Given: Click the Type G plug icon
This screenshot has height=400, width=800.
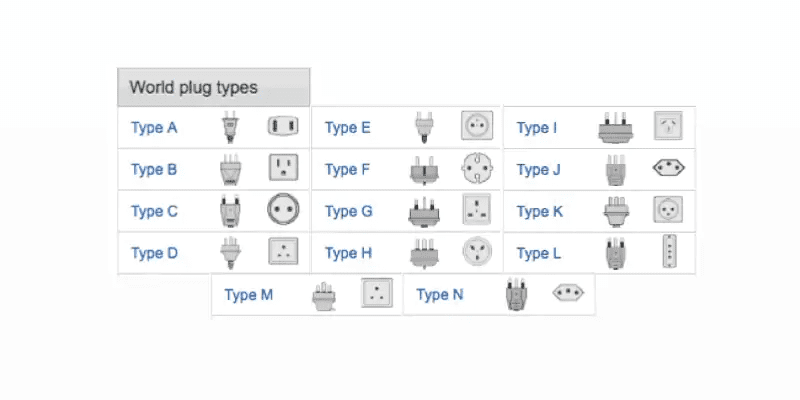Looking at the screenshot, I should [x=424, y=212].
